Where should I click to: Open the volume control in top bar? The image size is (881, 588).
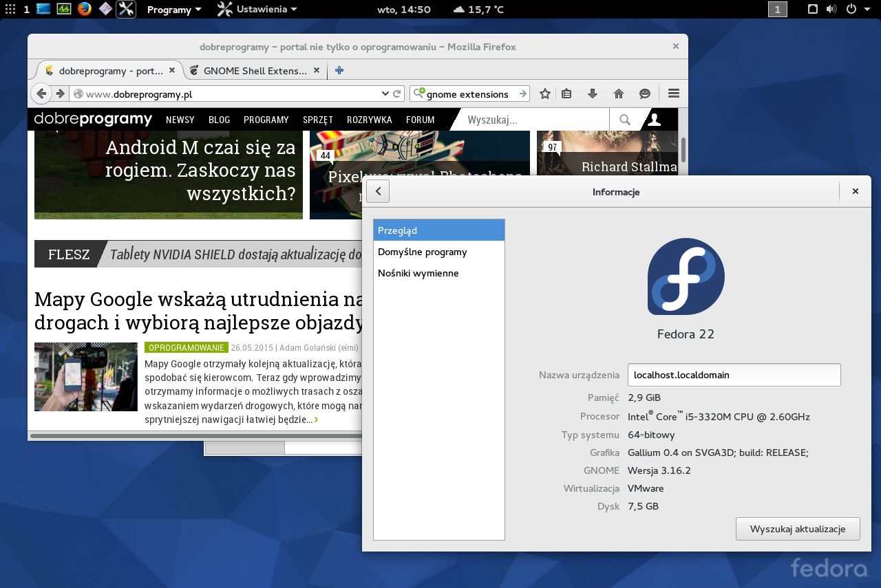(x=831, y=9)
